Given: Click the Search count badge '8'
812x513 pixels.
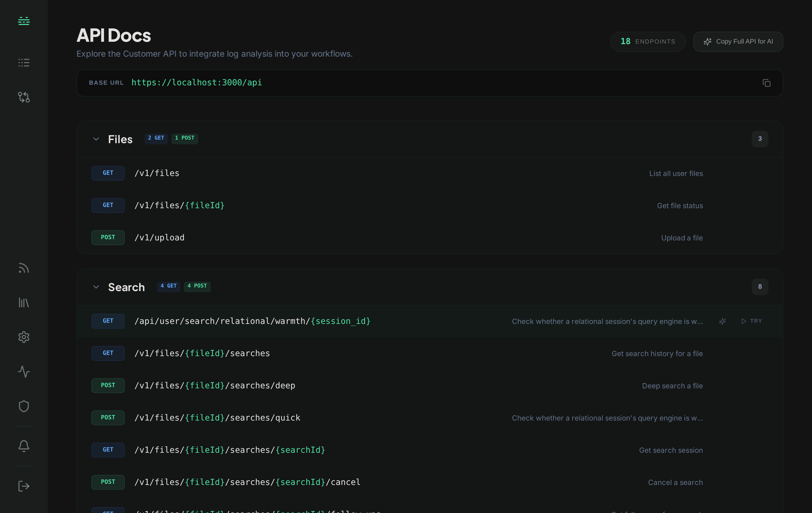Looking at the screenshot, I should (x=760, y=287).
